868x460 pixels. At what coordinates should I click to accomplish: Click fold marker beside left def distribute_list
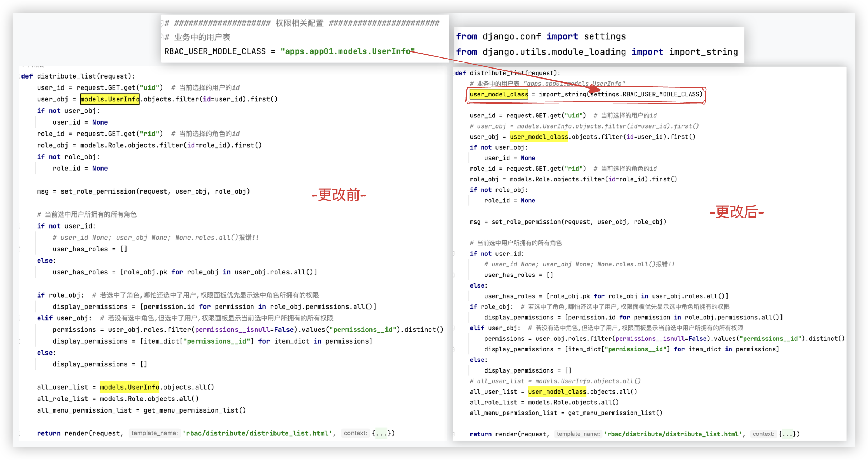(x=19, y=76)
